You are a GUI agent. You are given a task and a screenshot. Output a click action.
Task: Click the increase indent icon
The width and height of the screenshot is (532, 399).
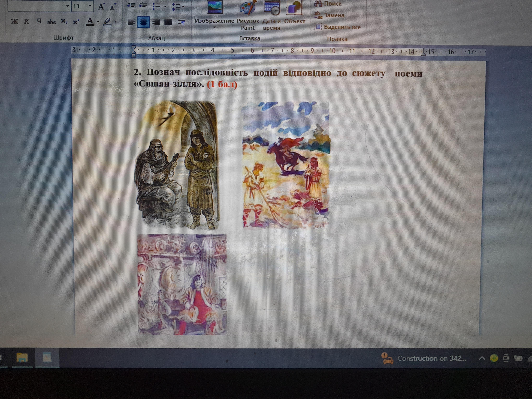click(x=143, y=7)
